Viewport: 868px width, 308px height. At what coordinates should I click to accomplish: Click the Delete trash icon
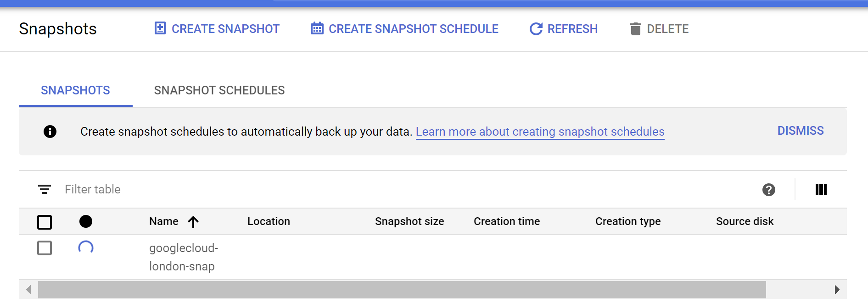[636, 28]
